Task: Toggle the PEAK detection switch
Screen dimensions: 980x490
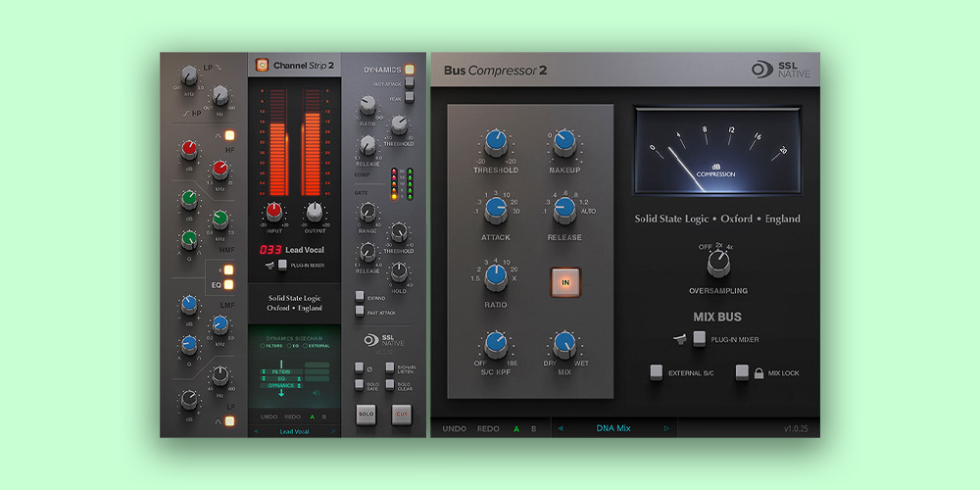Action: click(x=410, y=97)
